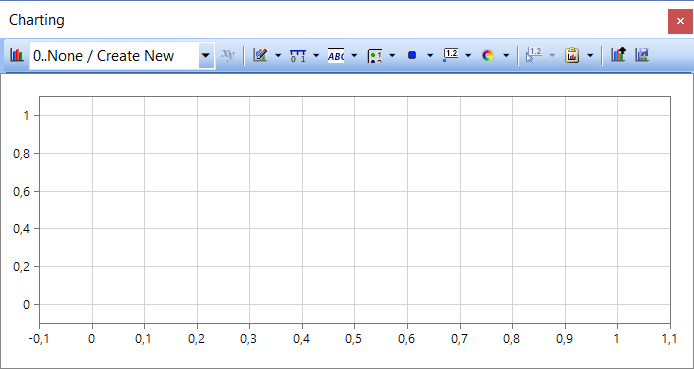The height and width of the screenshot is (369, 694).
Task: Click the grayed 'xy' formula icon
Action: [x=228, y=55]
